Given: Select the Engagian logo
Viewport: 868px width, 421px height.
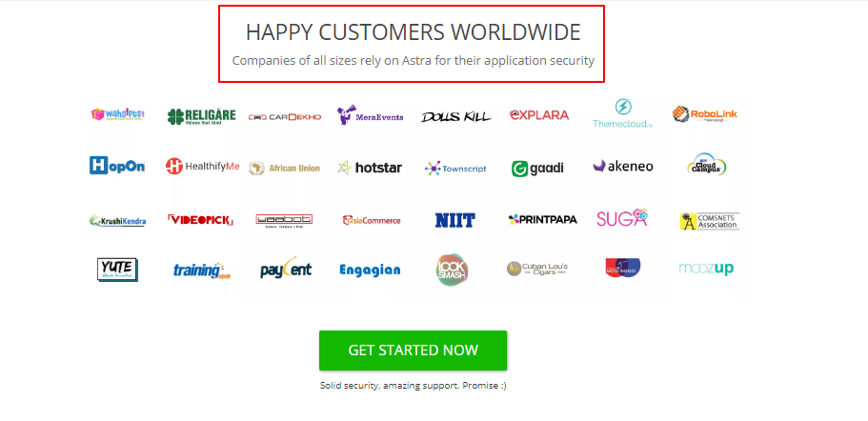Looking at the screenshot, I should (x=370, y=270).
